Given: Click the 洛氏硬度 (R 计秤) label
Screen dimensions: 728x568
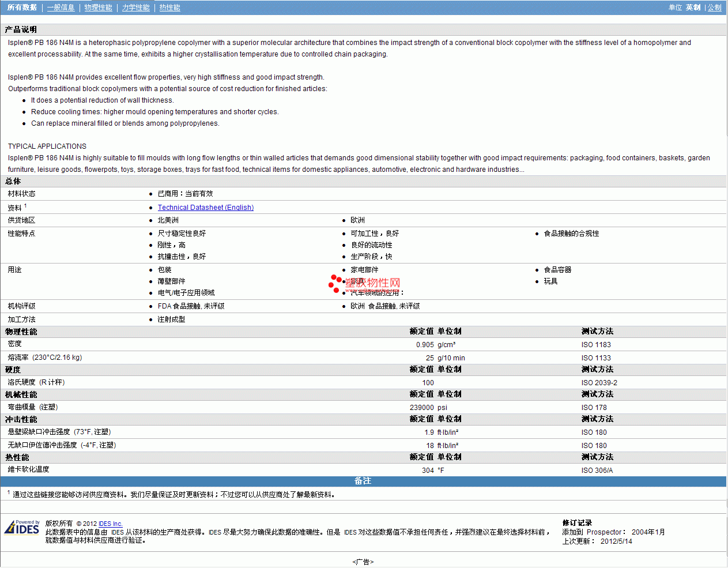Looking at the screenshot, I should point(36,382).
